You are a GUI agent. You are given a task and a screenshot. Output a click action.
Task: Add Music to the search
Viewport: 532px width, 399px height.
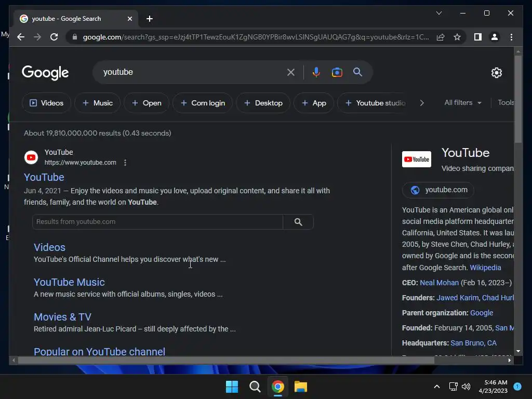(98, 103)
